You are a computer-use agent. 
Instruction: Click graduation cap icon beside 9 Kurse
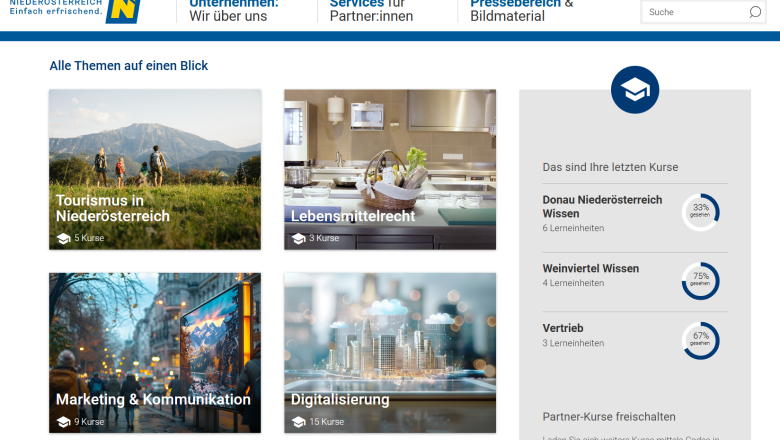pyautogui.click(x=63, y=422)
